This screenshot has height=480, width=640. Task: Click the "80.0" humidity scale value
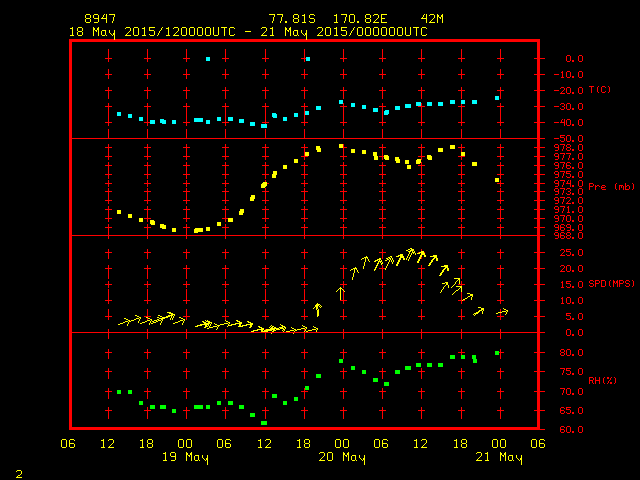click(x=571, y=353)
